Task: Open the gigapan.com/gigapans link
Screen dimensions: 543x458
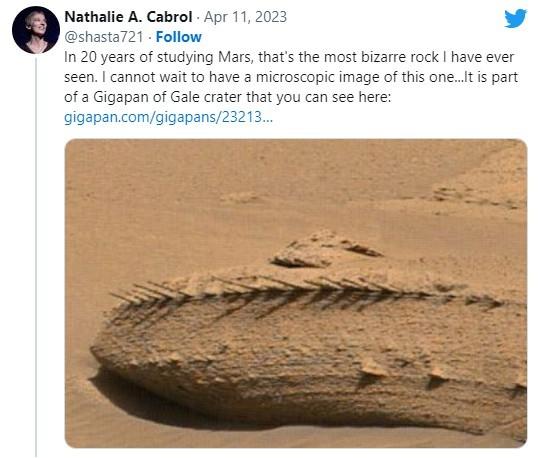Action: click(x=168, y=117)
